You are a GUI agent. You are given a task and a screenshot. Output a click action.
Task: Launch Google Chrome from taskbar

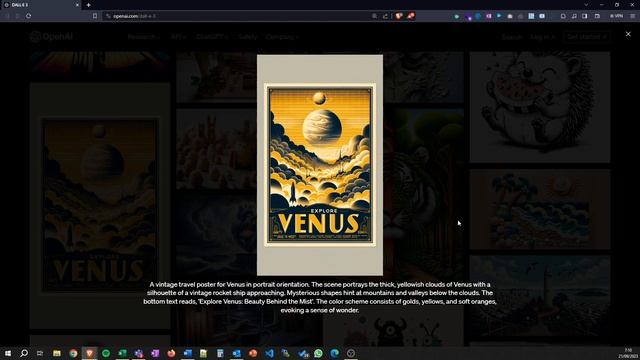coord(73,353)
